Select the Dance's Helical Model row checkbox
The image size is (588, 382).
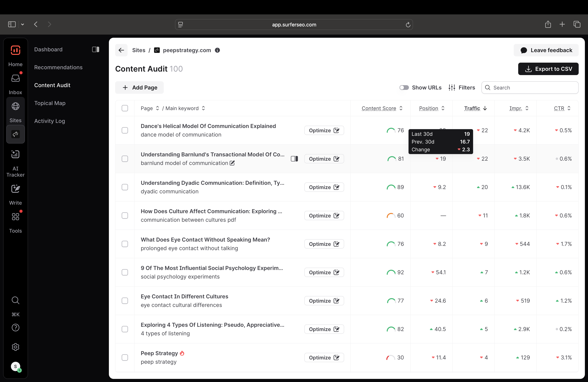pos(125,131)
